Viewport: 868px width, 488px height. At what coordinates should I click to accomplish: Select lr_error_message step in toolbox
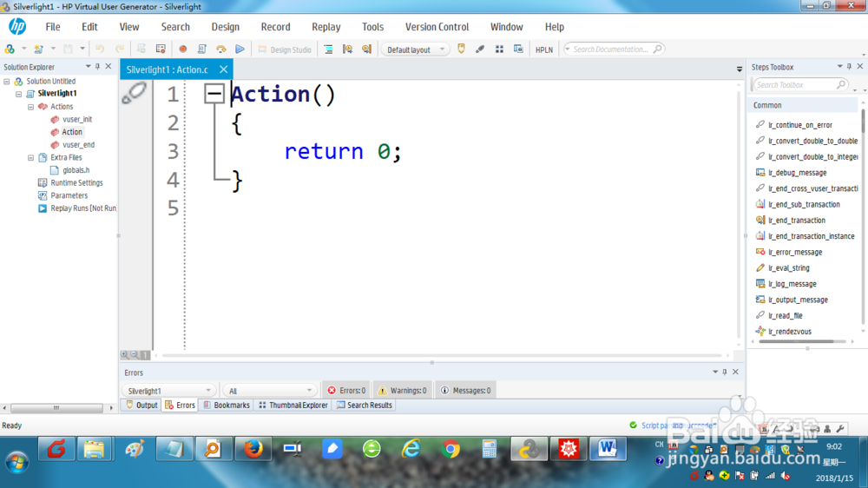click(795, 252)
